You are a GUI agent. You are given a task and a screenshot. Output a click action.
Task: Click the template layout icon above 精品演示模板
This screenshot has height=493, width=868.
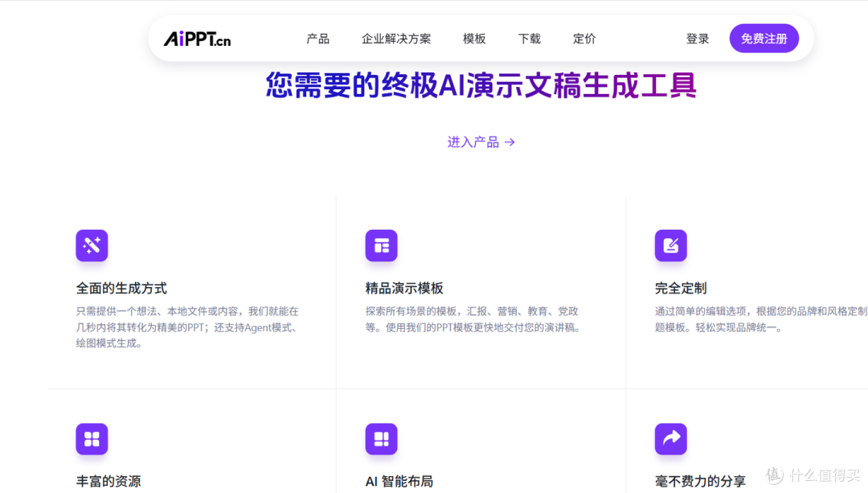click(382, 245)
